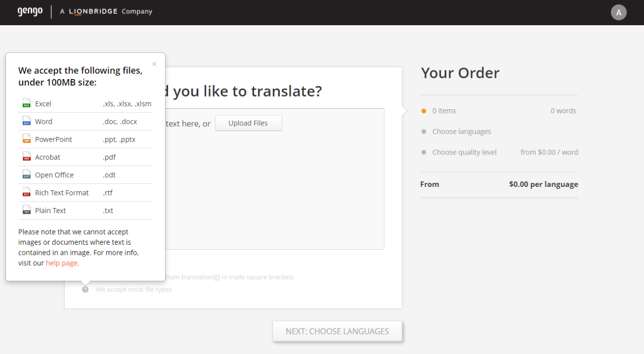The height and width of the screenshot is (354, 644).
Task: Click the Gengo logo
Action: pos(30,12)
